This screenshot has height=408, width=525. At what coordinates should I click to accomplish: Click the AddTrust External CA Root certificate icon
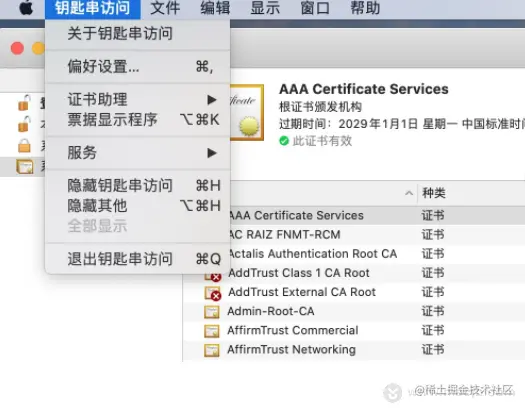[213, 293]
